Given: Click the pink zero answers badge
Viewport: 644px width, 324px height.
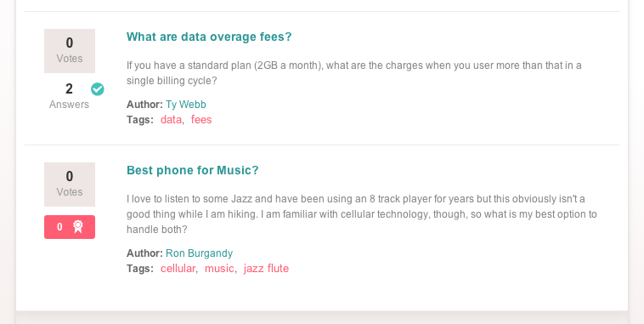Looking at the screenshot, I should click(70, 227).
